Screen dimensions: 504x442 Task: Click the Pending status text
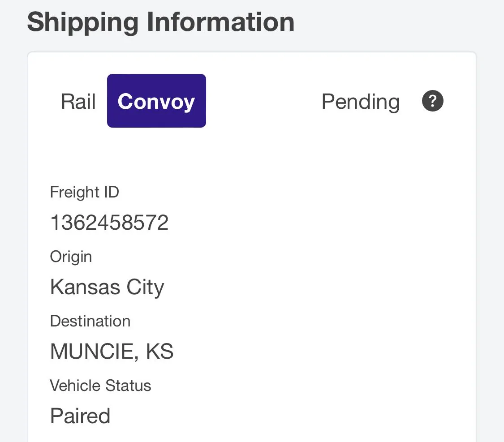point(360,102)
